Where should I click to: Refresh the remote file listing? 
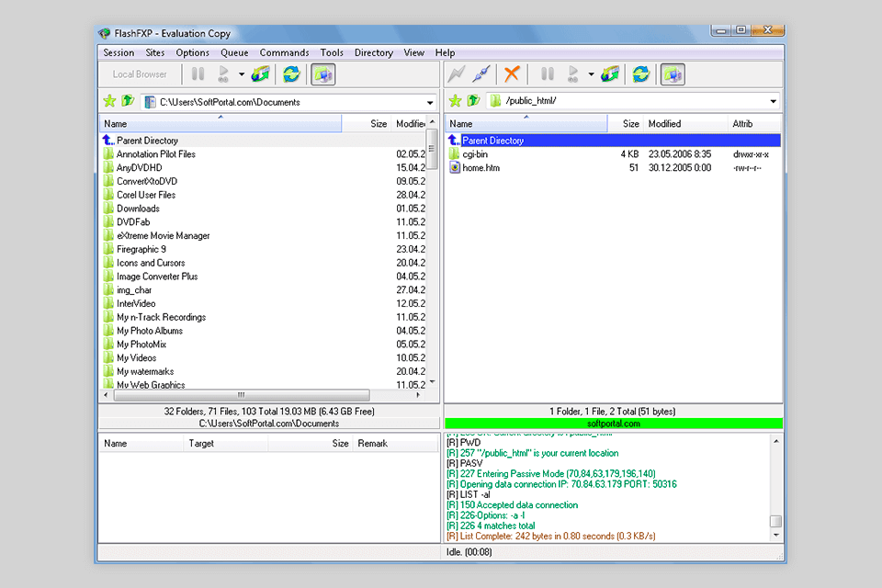click(x=641, y=74)
